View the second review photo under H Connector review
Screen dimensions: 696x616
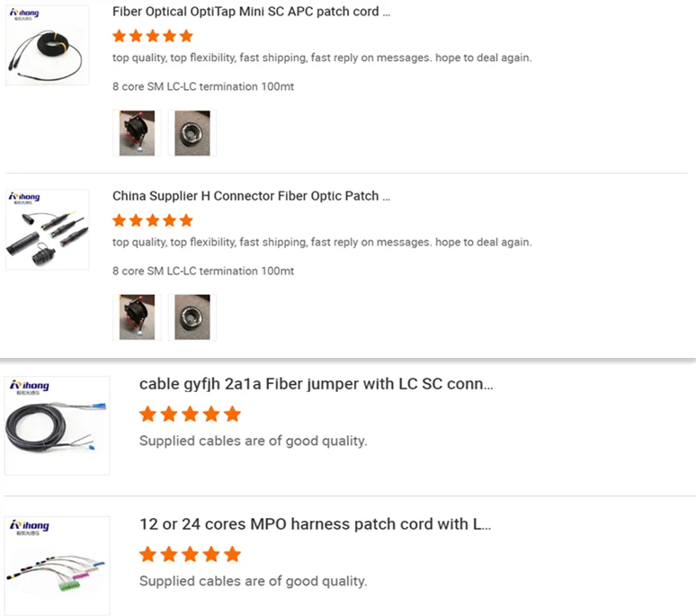[x=192, y=317]
